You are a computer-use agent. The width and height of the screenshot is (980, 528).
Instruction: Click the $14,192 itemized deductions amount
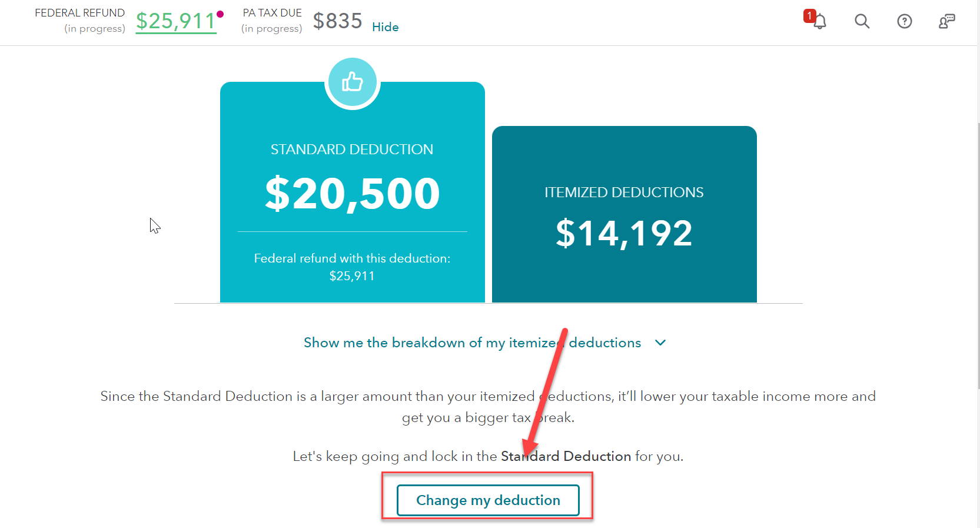pyautogui.click(x=624, y=233)
